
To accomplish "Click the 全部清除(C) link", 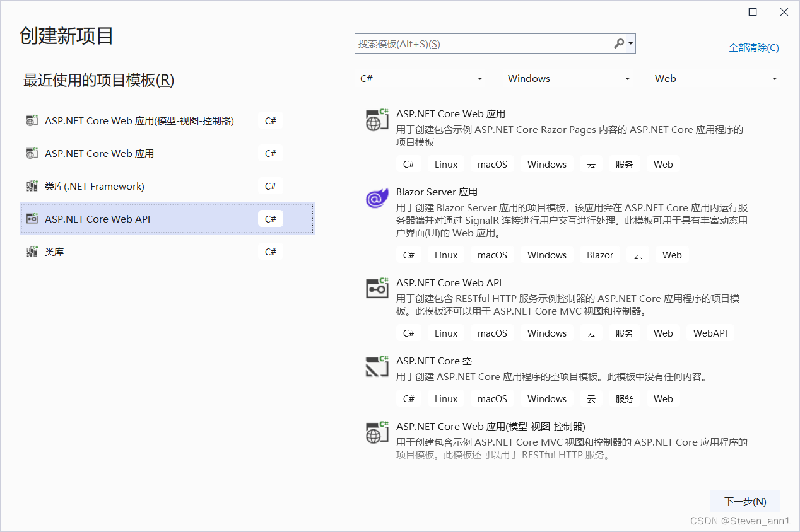I will coord(753,47).
